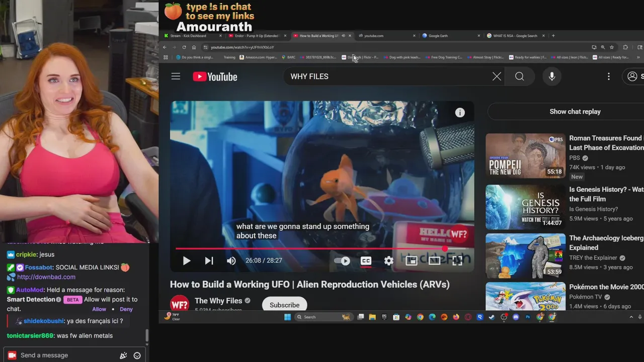Switch to WHAT IS NSA Google Search tab
This screenshot has height=362, width=644.
(x=515, y=36)
